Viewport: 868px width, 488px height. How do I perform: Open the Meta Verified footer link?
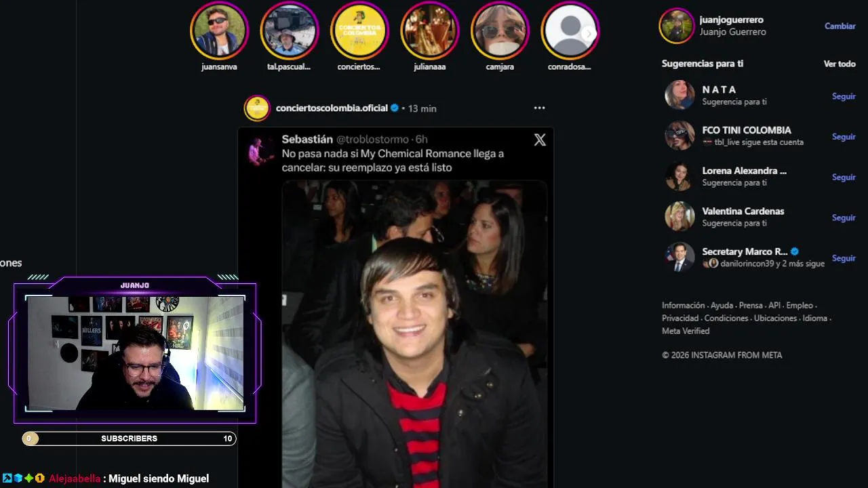[x=686, y=331]
